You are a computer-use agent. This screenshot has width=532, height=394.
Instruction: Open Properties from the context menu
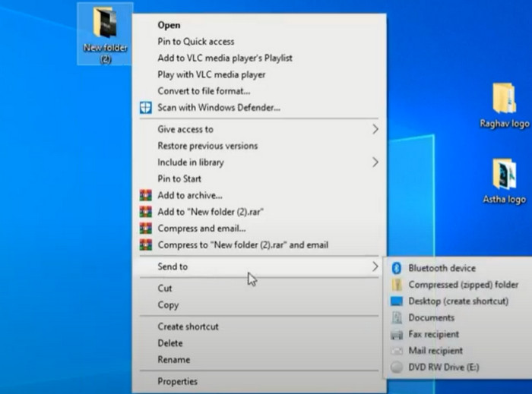point(259,381)
